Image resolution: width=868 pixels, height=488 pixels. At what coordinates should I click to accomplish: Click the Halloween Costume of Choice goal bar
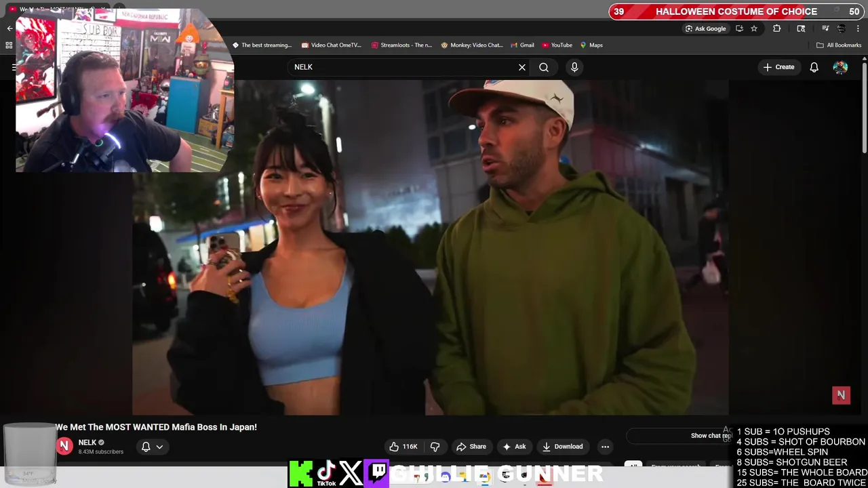[x=736, y=12]
